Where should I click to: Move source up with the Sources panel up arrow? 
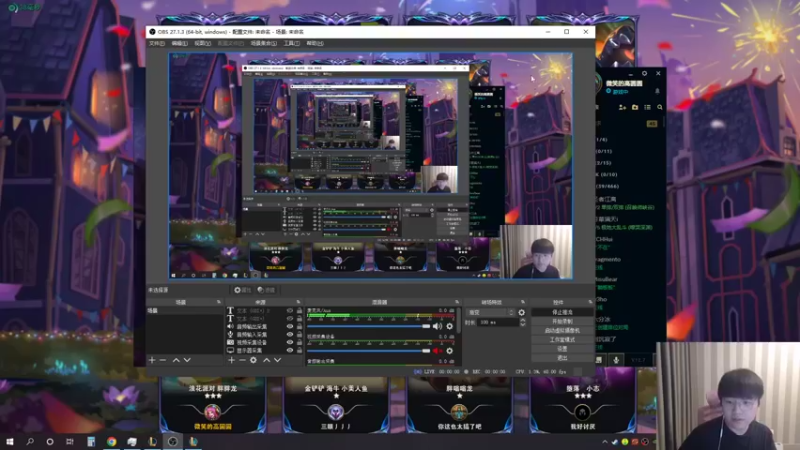(x=266, y=360)
